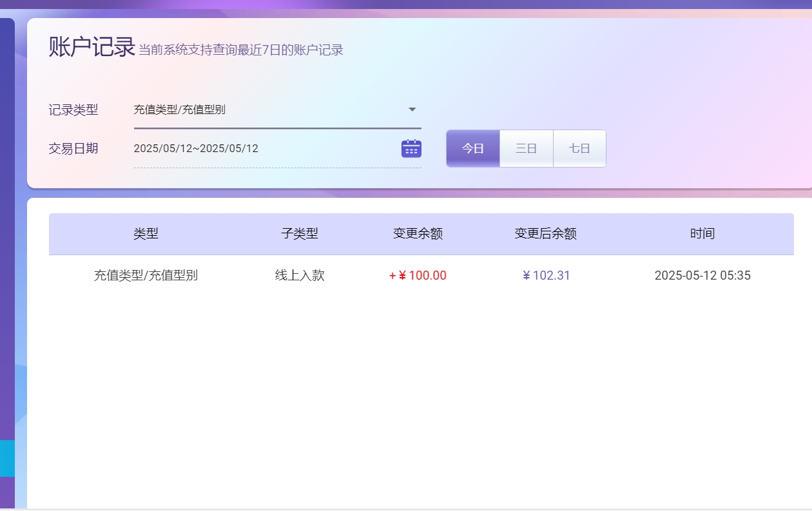Switch to the 三日 date filter
The height and width of the screenshot is (511, 812).
(526, 148)
